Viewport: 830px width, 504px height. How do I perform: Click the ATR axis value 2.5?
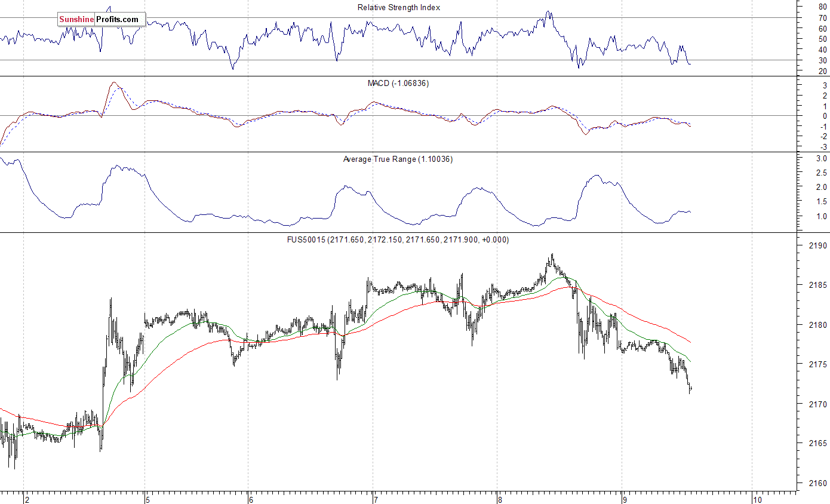tap(821, 173)
